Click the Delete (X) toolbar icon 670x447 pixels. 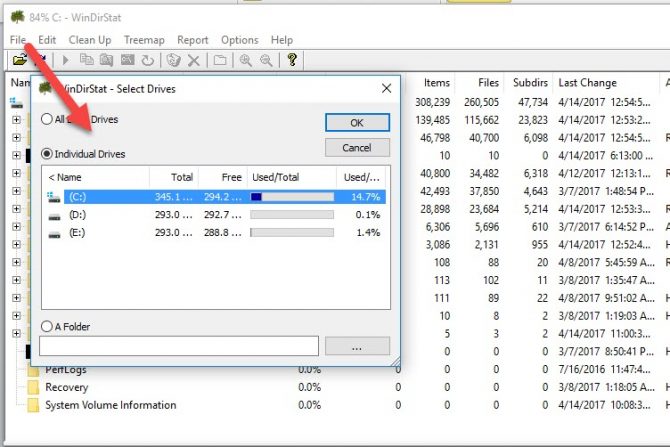pyautogui.click(x=194, y=60)
